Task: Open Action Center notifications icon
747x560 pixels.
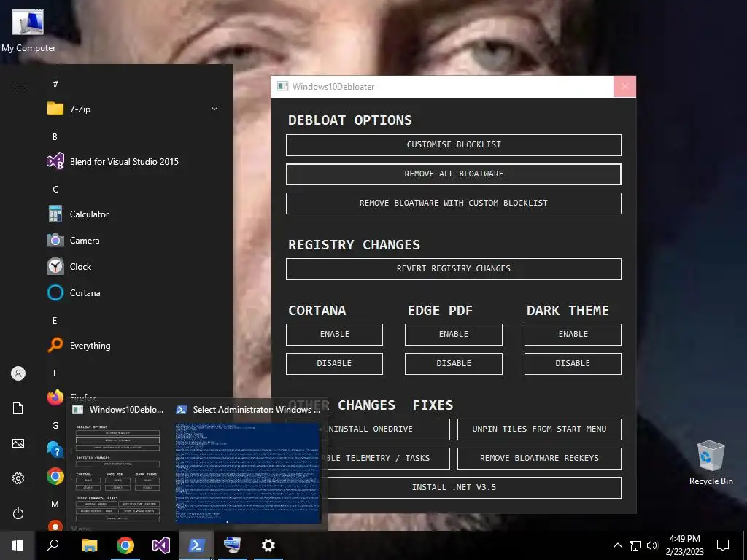Action: pos(723,545)
